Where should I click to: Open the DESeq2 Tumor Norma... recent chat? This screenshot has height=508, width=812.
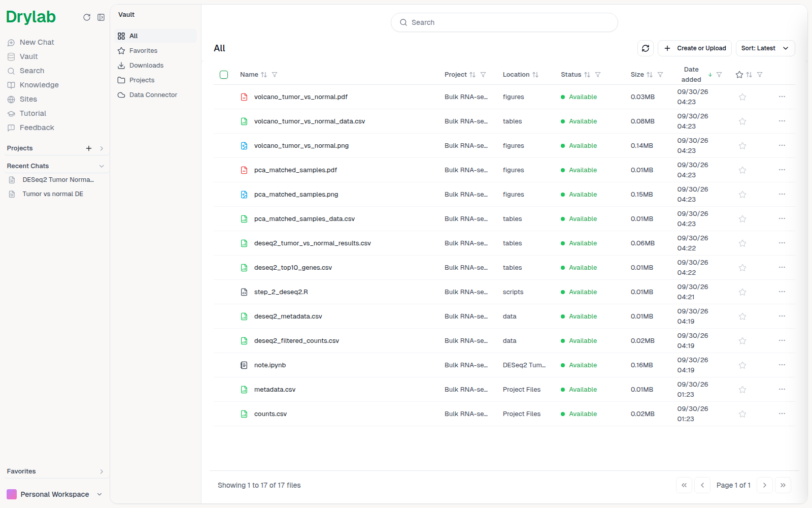pyautogui.click(x=58, y=180)
